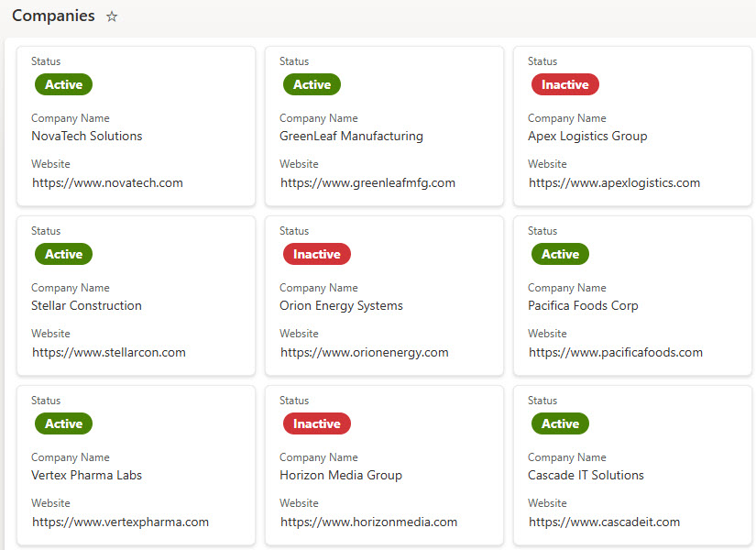The height and width of the screenshot is (550, 756).
Task: Toggle Pacifica Foods Corp status to Inactive
Action: pos(560,254)
